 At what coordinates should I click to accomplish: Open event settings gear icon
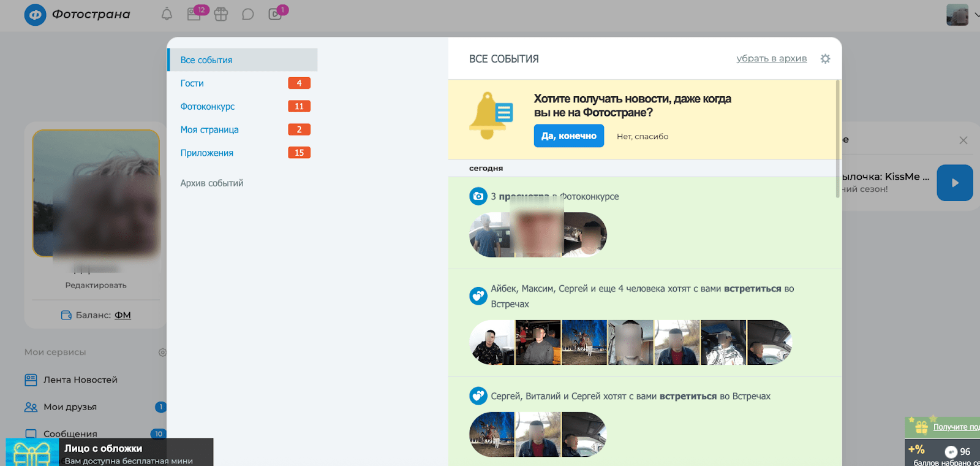825,59
